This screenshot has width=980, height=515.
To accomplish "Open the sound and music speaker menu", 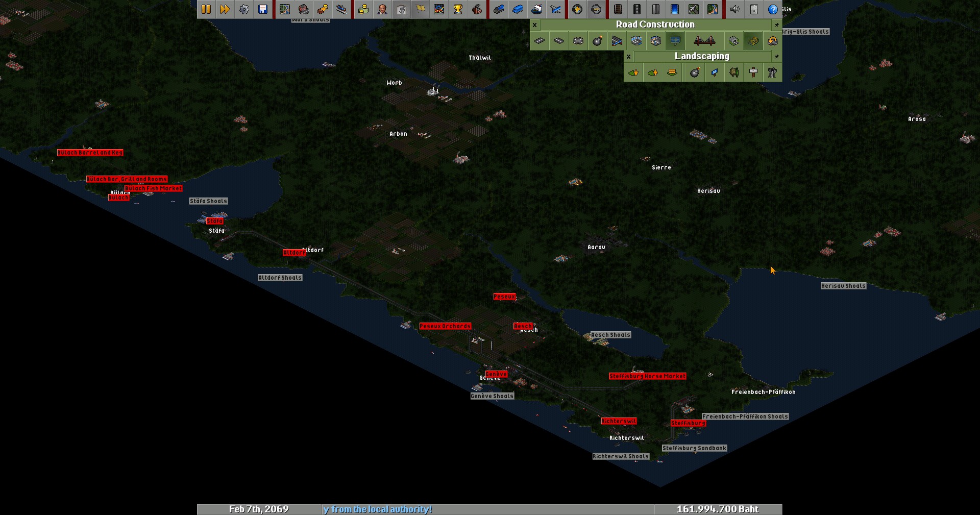I will [735, 9].
